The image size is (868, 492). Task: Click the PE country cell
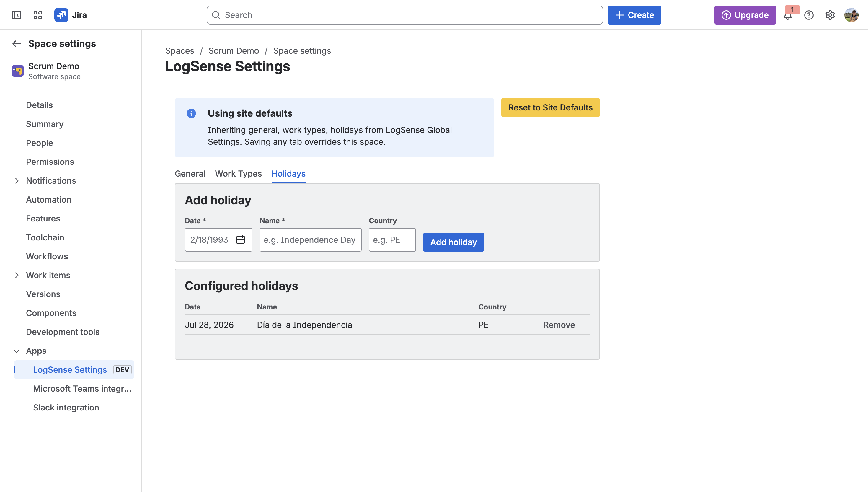coord(483,325)
